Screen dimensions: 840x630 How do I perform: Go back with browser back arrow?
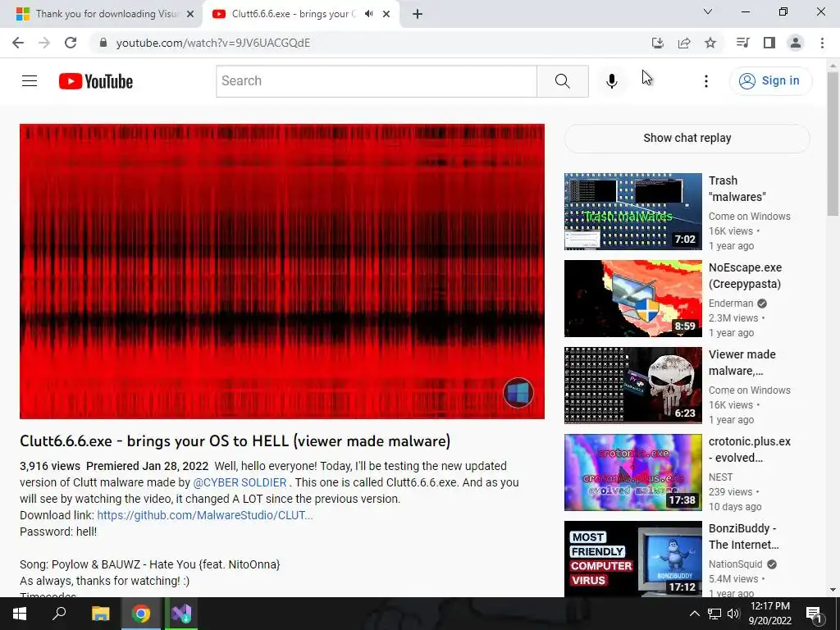(18, 43)
